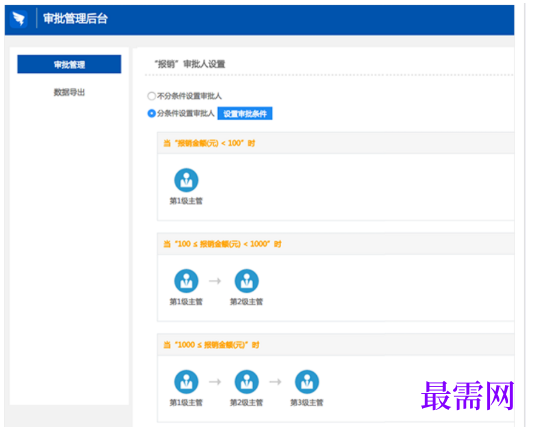The height and width of the screenshot is (427, 533).
Task: Click 第2级主管 icon in ≥1000 condition
Action: coord(246,382)
